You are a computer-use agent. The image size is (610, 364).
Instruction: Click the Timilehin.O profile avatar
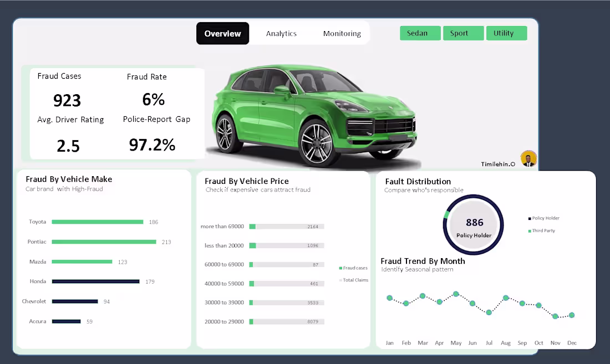coord(528,158)
